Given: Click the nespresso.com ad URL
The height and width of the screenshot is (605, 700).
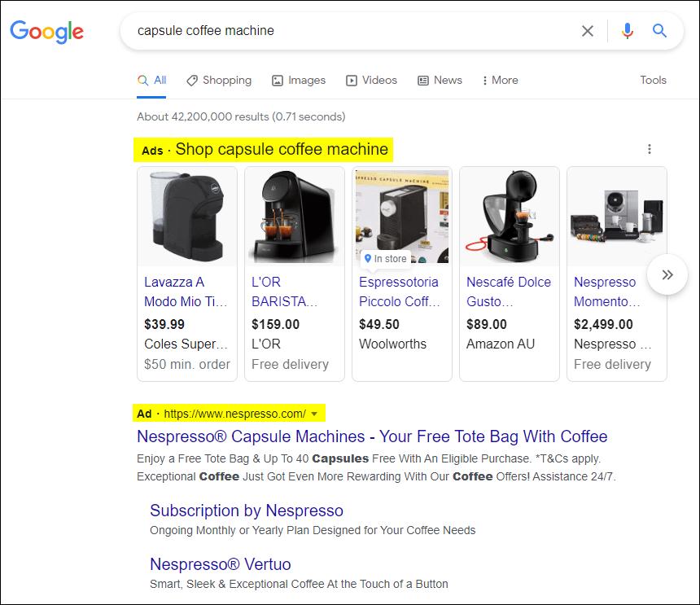Looking at the screenshot, I should tap(234, 414).
